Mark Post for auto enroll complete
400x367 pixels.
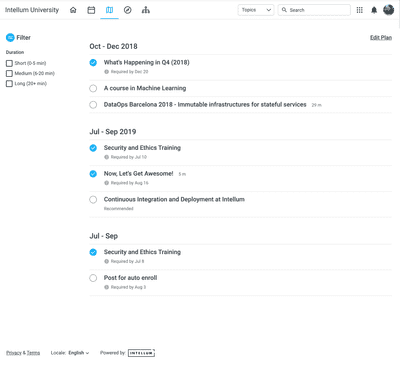click(x=93, y=278)
